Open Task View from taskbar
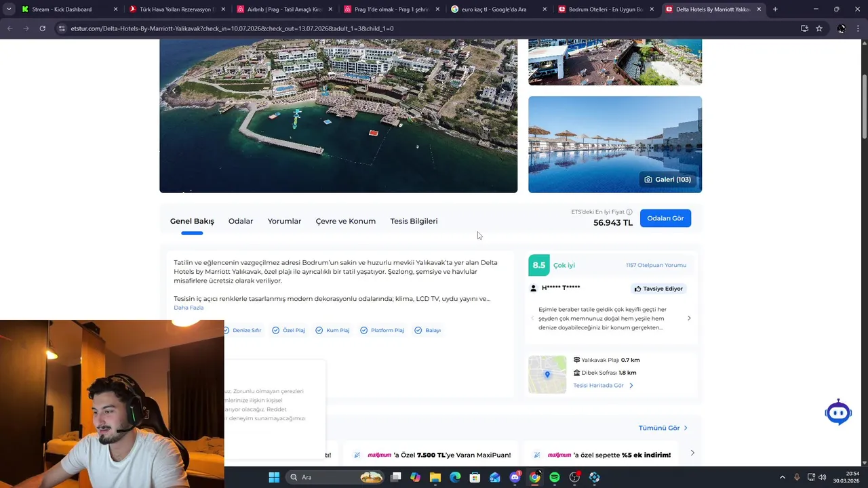868x488 pixels. pos(396,477)
